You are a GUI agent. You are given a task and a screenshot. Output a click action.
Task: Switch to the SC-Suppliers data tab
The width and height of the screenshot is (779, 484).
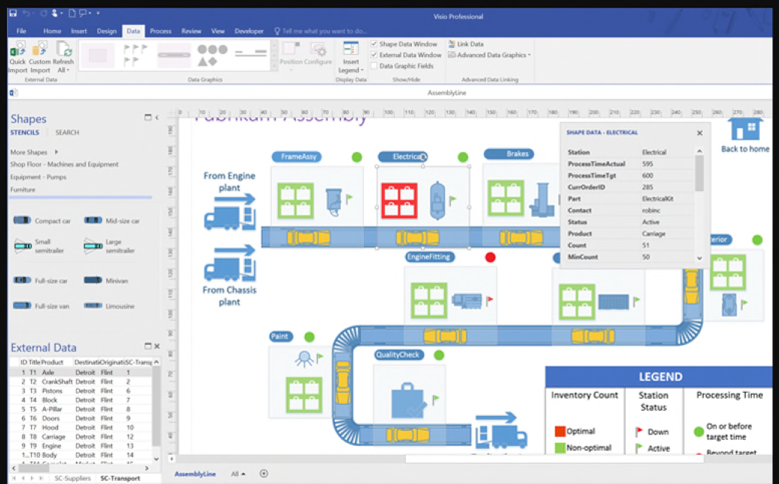pyautogui.click(x=73, y=478)
